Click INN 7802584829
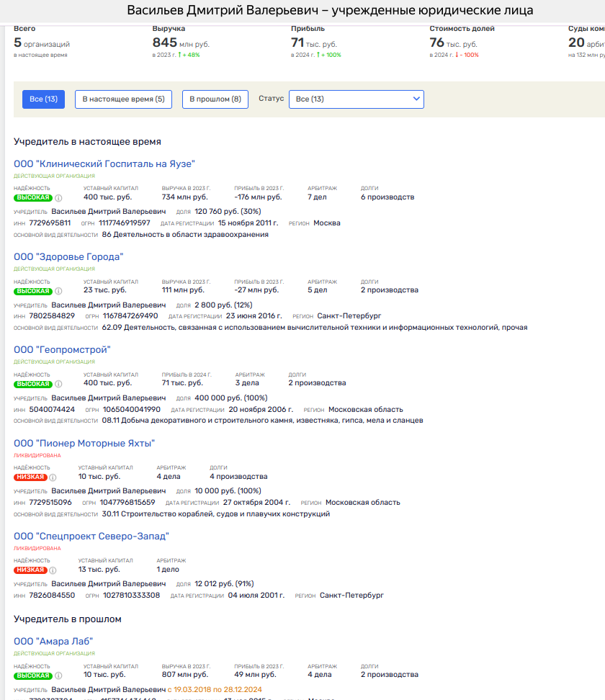 point(52,315)
